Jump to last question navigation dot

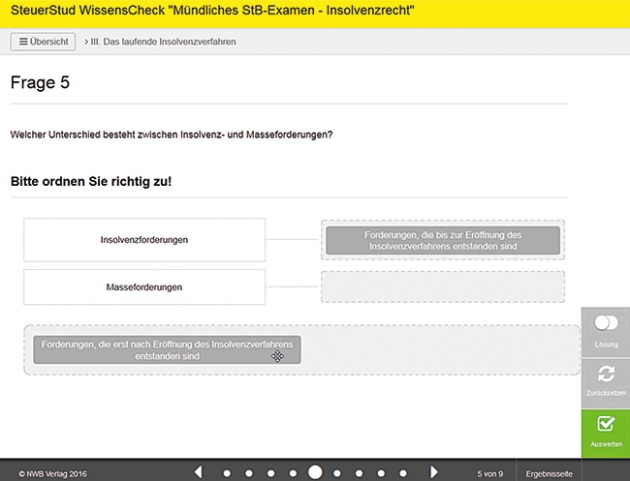point(406,472)
